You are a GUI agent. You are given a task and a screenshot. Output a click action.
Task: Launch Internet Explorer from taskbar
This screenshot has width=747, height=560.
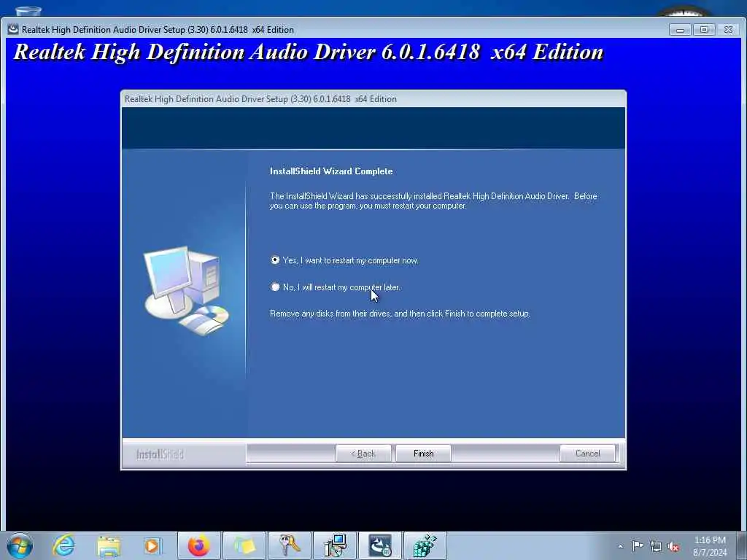(63, 545)
